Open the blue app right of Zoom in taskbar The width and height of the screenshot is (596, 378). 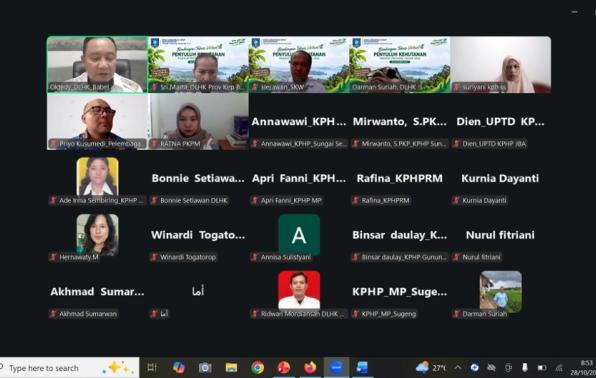362,367
